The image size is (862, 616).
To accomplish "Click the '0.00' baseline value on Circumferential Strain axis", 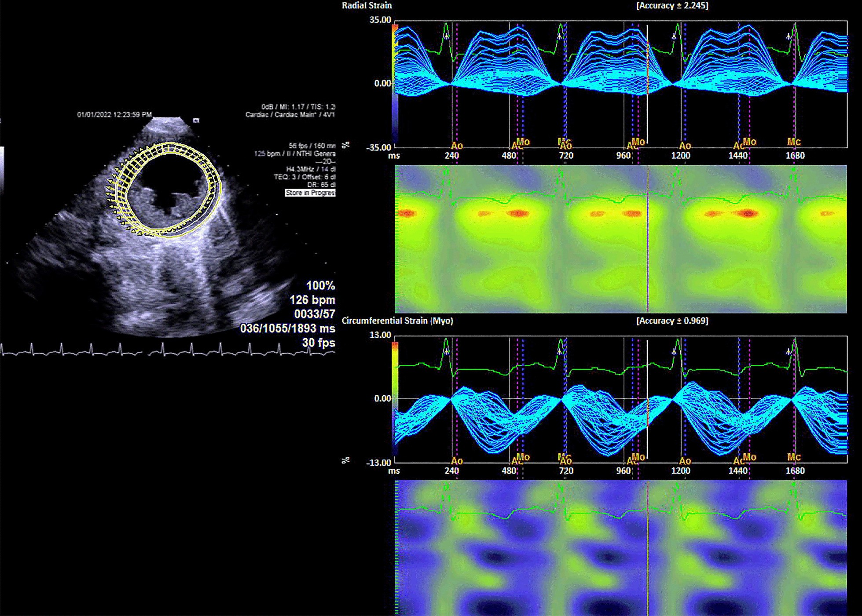I will 382,399.
